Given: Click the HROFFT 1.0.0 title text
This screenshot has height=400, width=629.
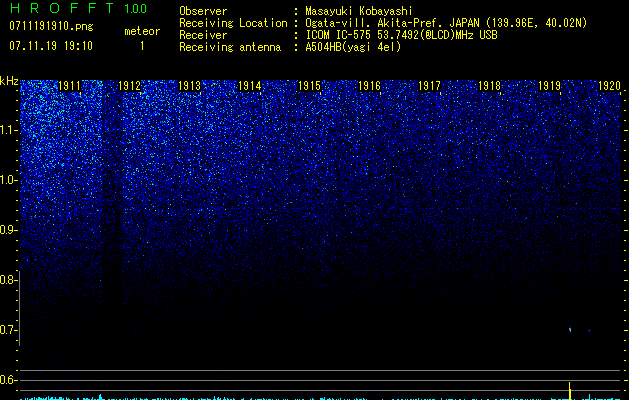Looking at the screenshot, I should tap(78, 8).
